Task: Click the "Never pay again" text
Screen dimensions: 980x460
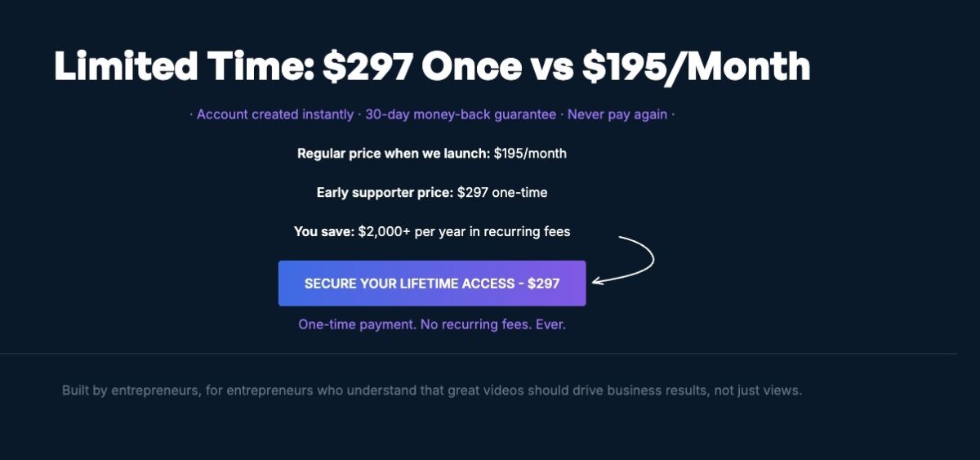Action: (x=617, y=114)
